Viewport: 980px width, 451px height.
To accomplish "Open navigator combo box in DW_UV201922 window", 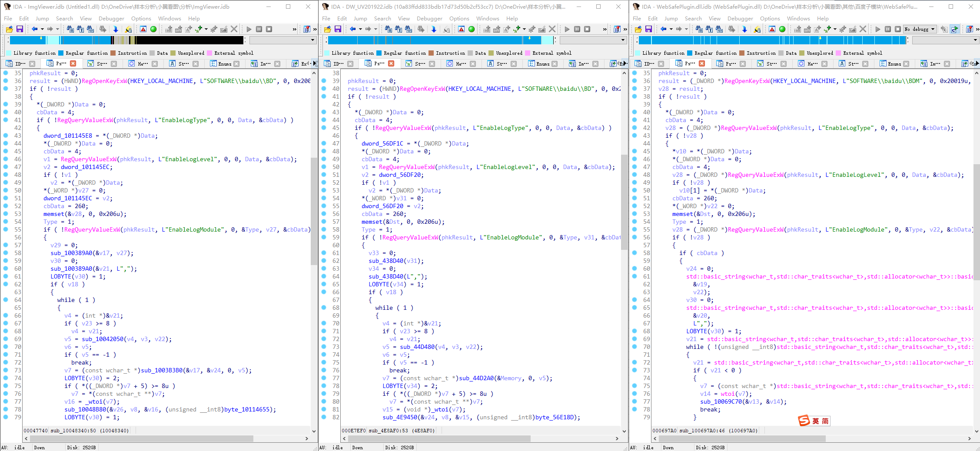I will click(593, 40).
